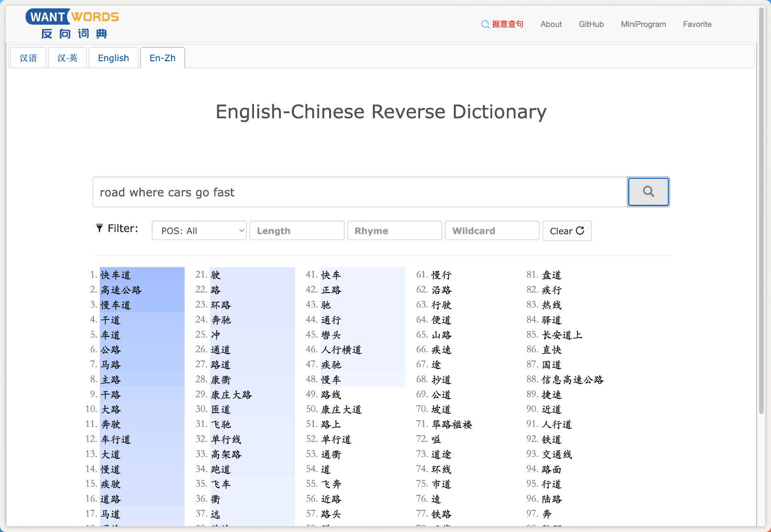The image size is (771, 532).
Task: Go to the MiniProgram link
Action: pos(643,24)
